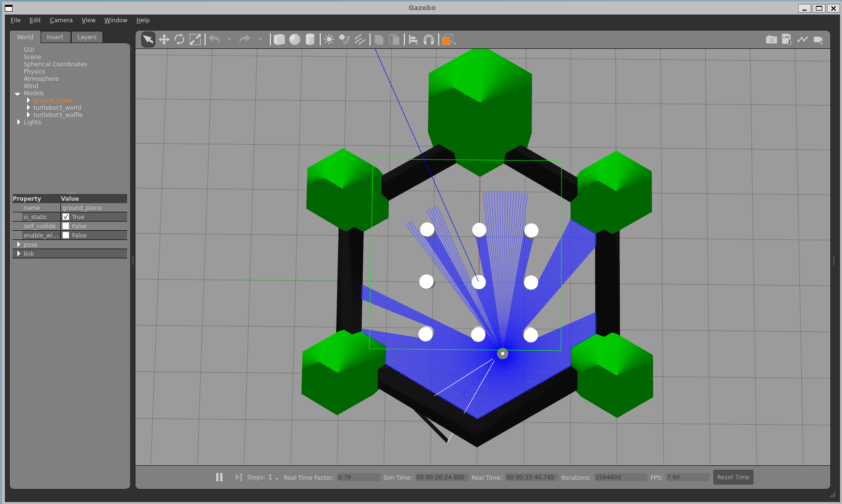This screenshot has width=842, height=504.
Task: Take a screenshot with the camera icon
Action: [x=771, y=39]
